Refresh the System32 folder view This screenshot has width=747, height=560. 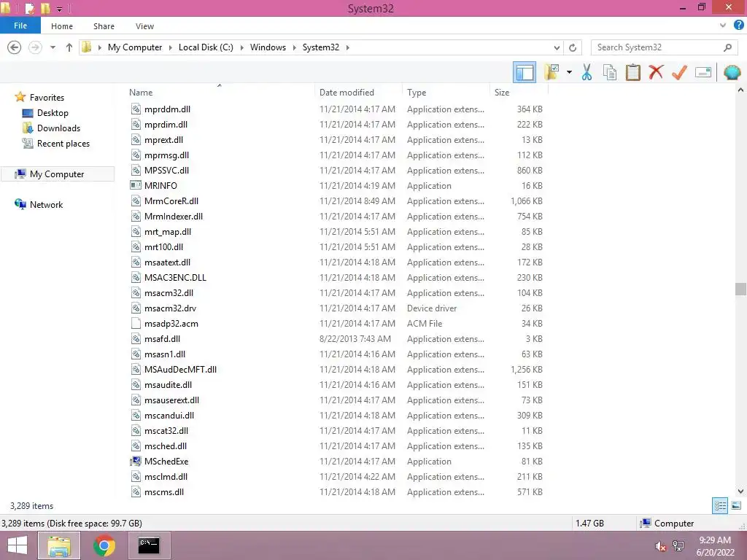[x=573, y=47]
